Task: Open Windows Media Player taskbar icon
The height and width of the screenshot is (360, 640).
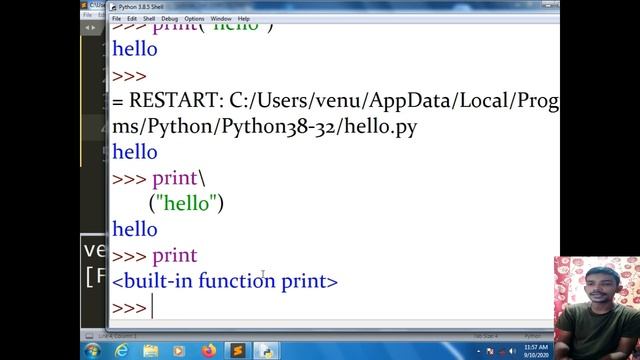Action: pyautogui.click(x=179, y=351)
